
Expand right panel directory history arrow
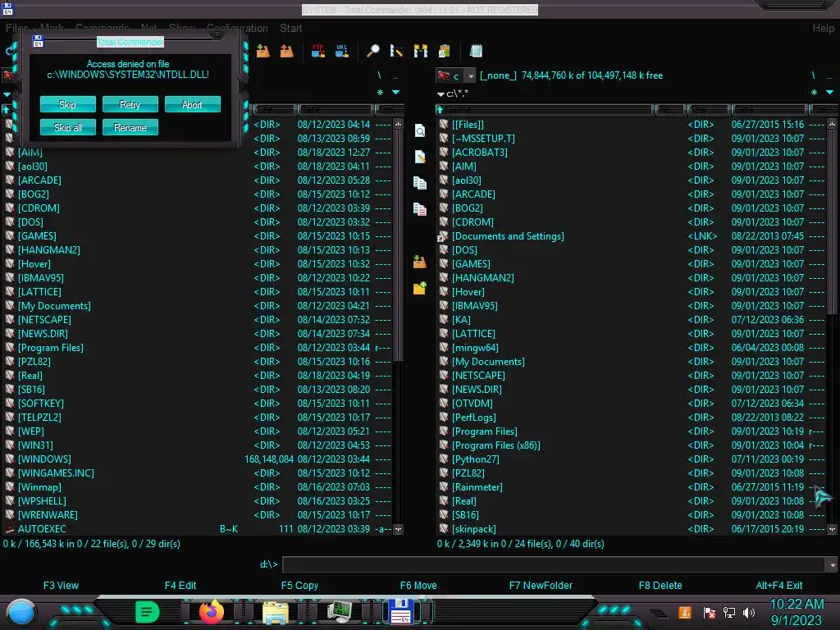click(x=830, y=92)
